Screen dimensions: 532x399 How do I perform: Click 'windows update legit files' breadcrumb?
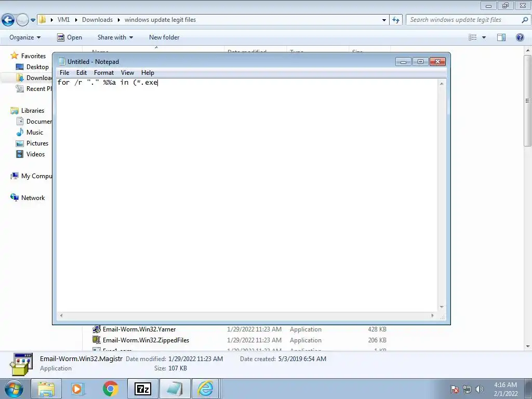pyautogui.click(x=160, y=20)
